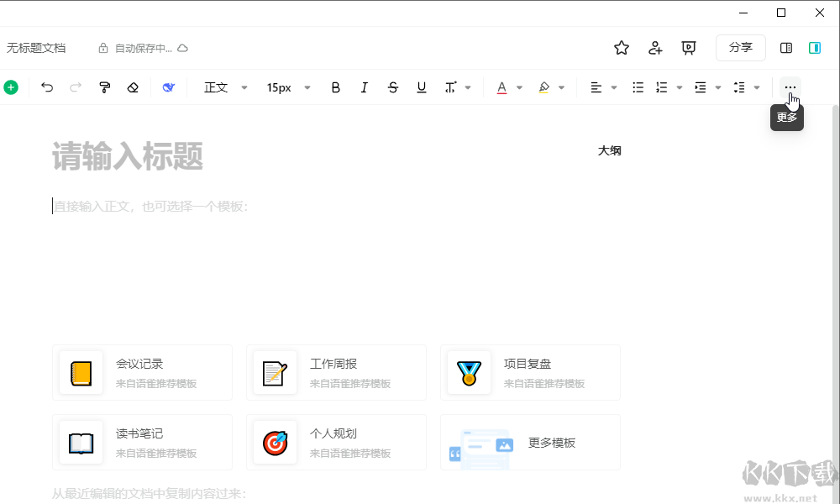The height and width of the screenshot is (504, 840).
Task: Toggle bold formatting
Action: (335, 87)
